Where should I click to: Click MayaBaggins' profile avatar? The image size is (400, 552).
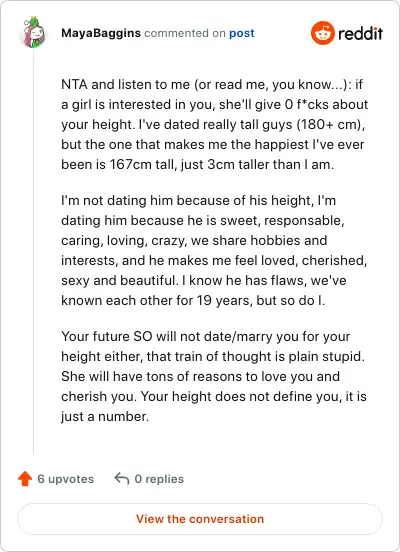[34, 32]
